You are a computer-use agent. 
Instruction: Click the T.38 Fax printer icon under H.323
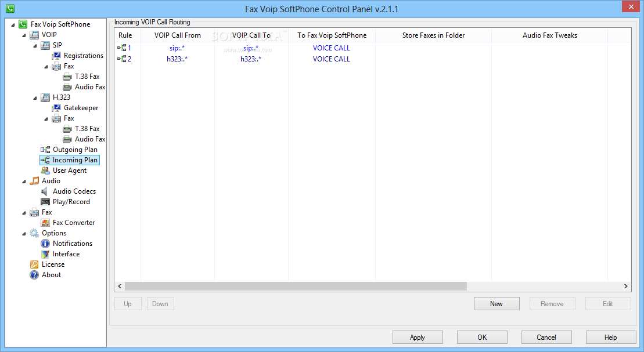(x=67, y=129)
